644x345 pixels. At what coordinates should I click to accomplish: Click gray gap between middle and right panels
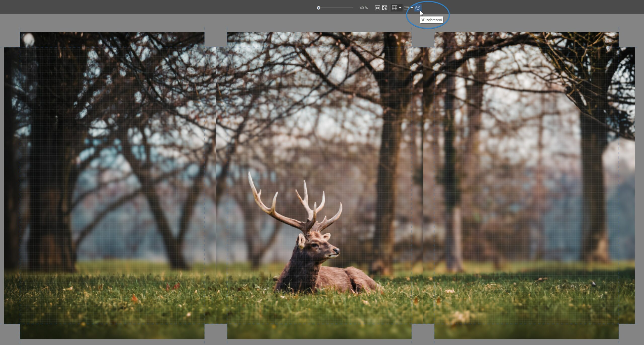[423, 39]
